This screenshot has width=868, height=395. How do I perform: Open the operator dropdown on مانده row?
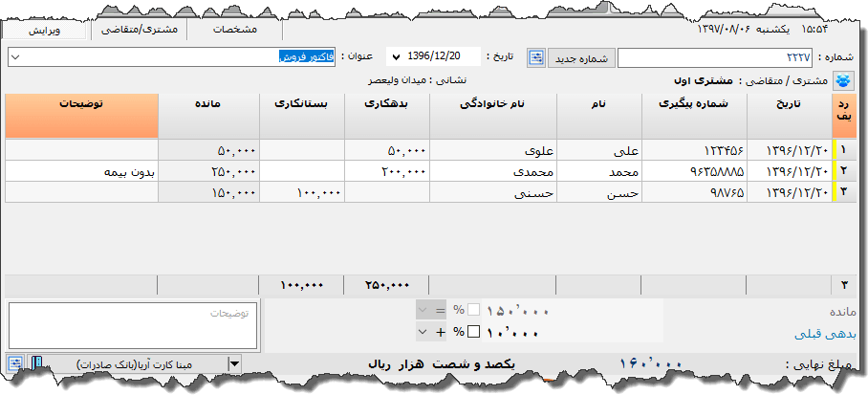click(x=423, y=310)
